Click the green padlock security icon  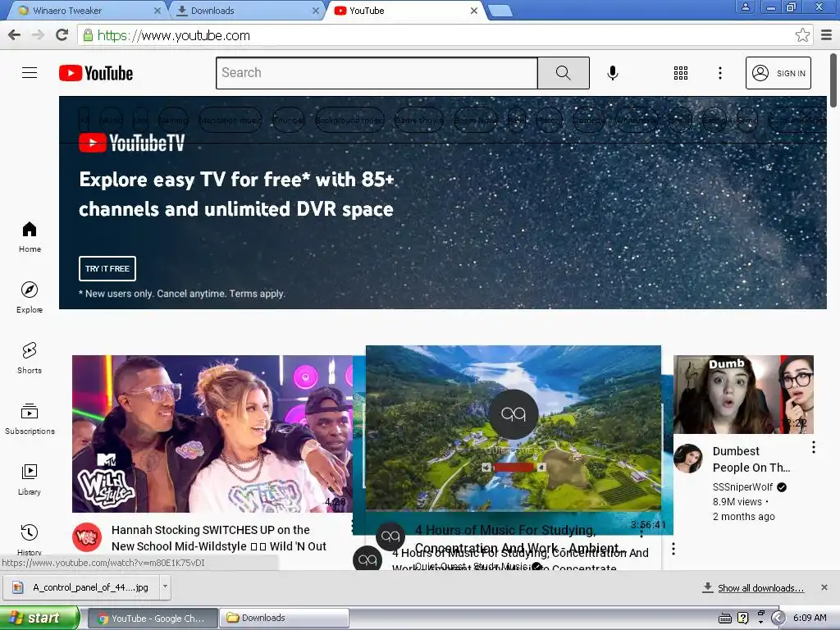[88, 35]
